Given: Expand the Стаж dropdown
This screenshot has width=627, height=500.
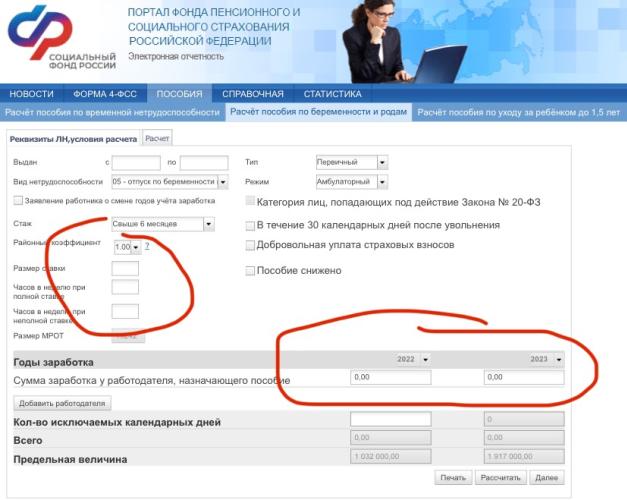Looking at the screenshot, I should click(209, 224).
